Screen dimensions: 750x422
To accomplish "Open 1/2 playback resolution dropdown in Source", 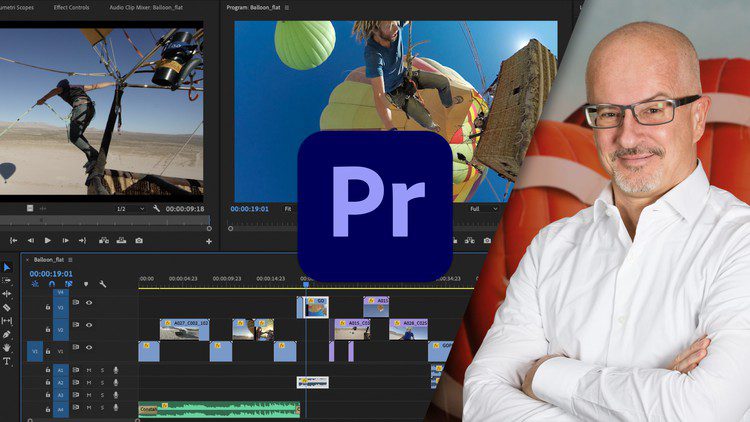I will point(131,209).
